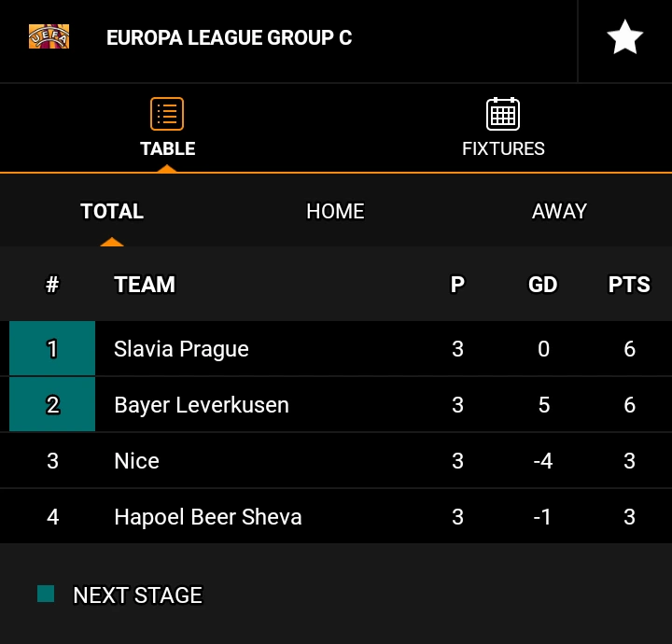
Task: Click the Europa League Group C title
Action: coord(229,38)
